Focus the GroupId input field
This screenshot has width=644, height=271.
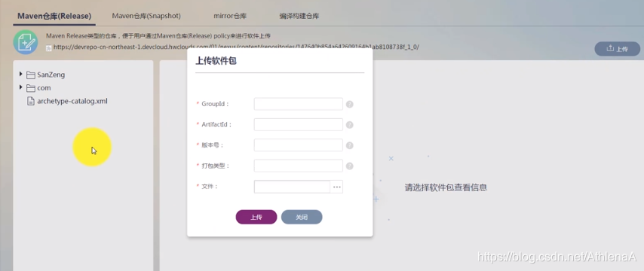pyautogui.click(x=298, y=104)
